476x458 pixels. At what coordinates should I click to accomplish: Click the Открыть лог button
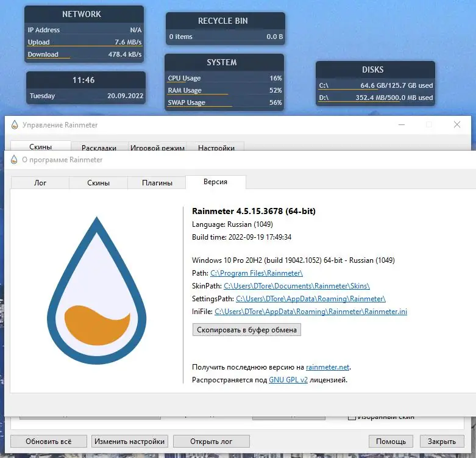(x=211, y=442)
